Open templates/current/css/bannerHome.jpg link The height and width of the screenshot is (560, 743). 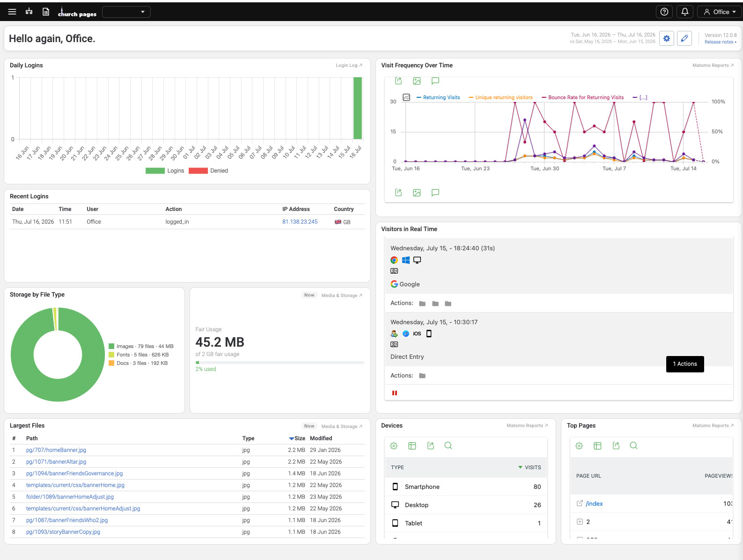[75, 485]
